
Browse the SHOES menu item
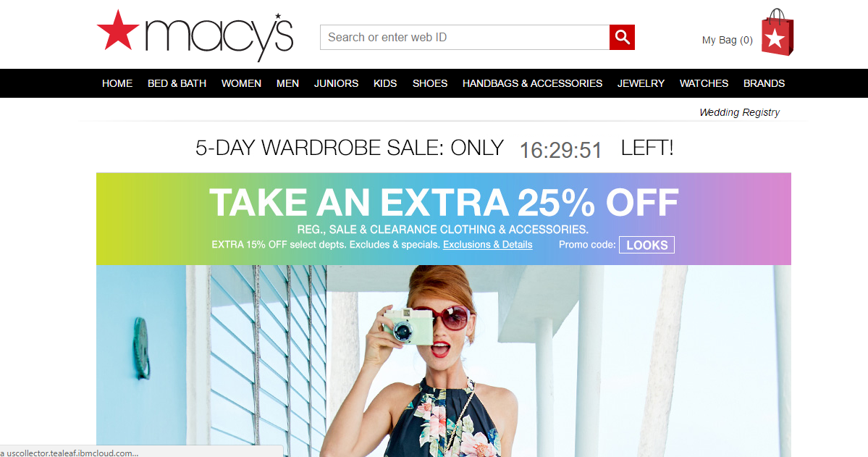coord(429,83)
